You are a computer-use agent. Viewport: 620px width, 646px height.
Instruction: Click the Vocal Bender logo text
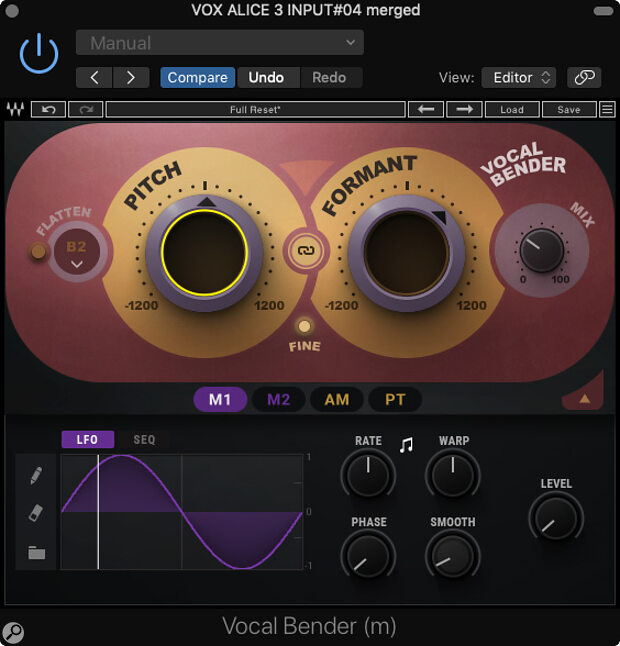pyautogui.click(x=523, y=164)
